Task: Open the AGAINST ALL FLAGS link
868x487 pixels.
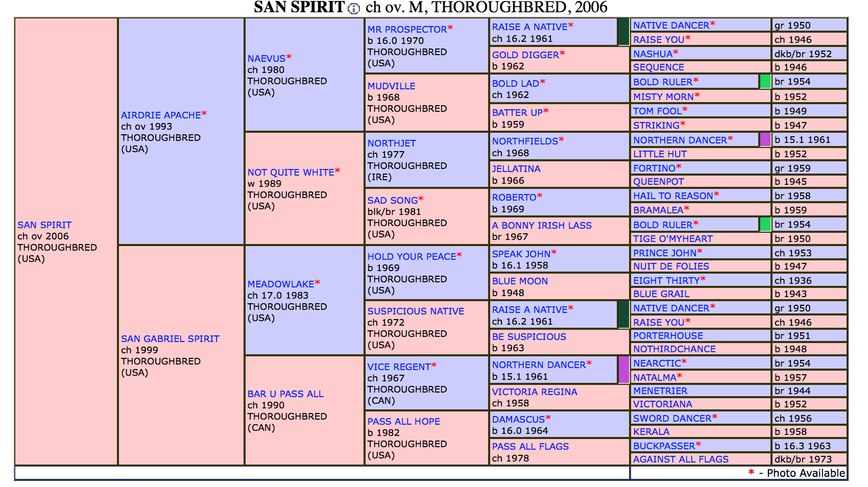Action: [x=680, y=459]
